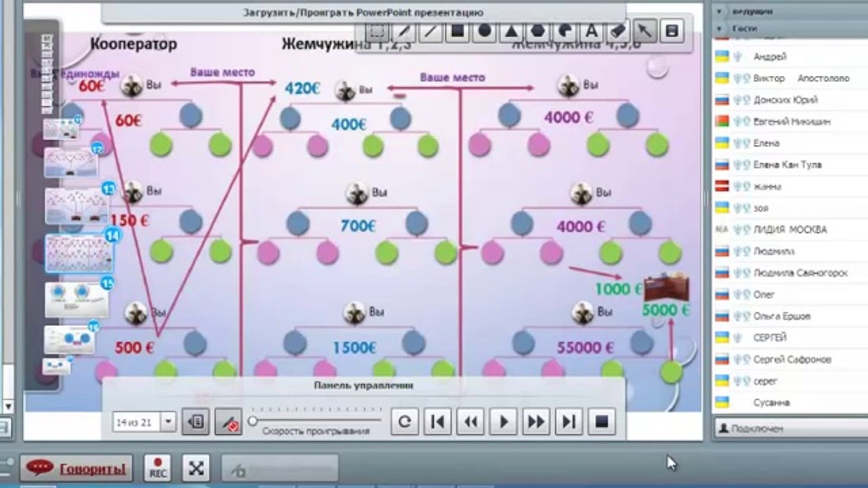
Task: Select participant 'ЛИДИЯ МОСКВА' in list
Action: [789, 230]
